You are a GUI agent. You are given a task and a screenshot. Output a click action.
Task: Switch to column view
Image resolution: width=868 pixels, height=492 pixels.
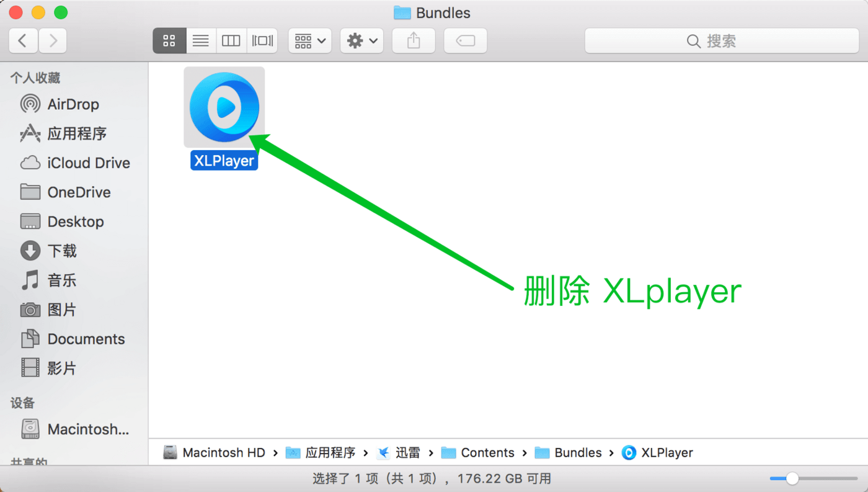(x=231, y=41)
